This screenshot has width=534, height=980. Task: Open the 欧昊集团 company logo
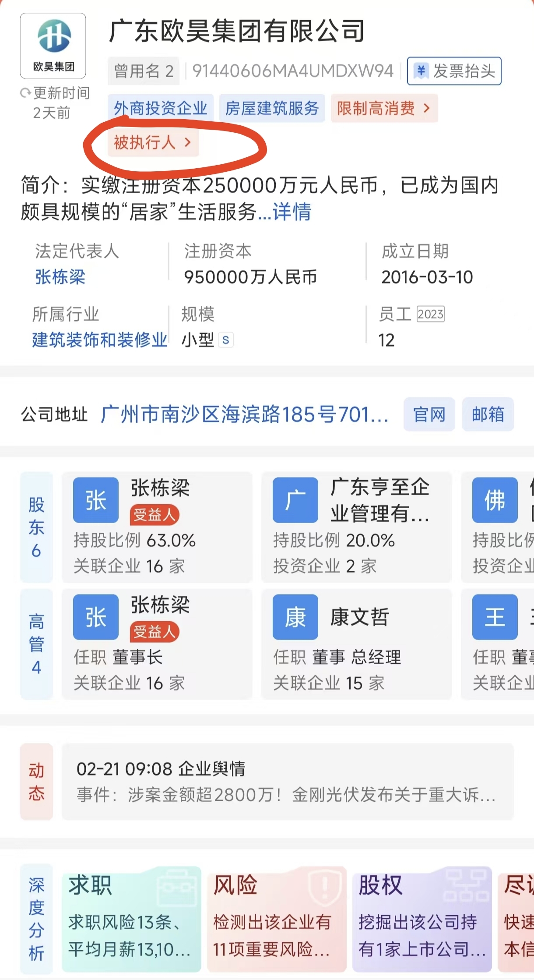pyautogui.click(x=53, y=46)
